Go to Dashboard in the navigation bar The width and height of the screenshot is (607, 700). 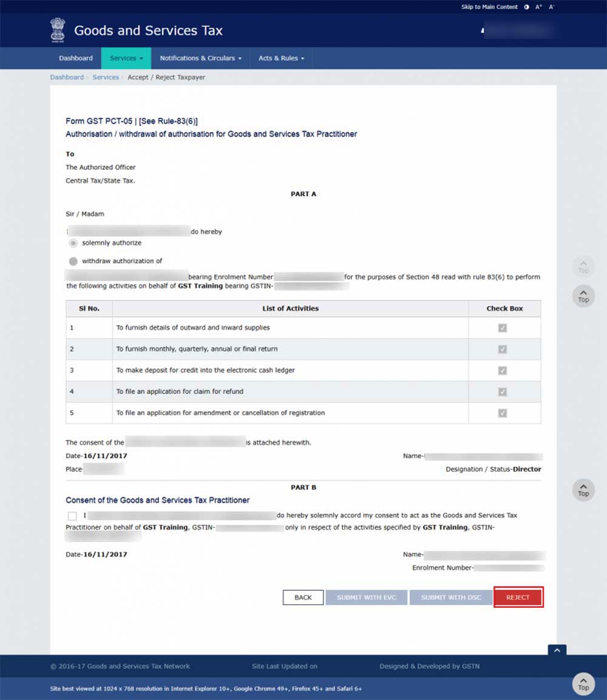76,58
